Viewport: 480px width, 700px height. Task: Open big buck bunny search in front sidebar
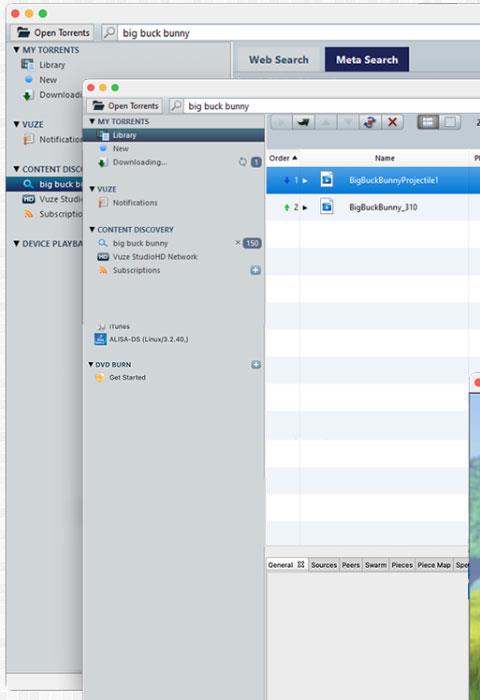point(140,243)
